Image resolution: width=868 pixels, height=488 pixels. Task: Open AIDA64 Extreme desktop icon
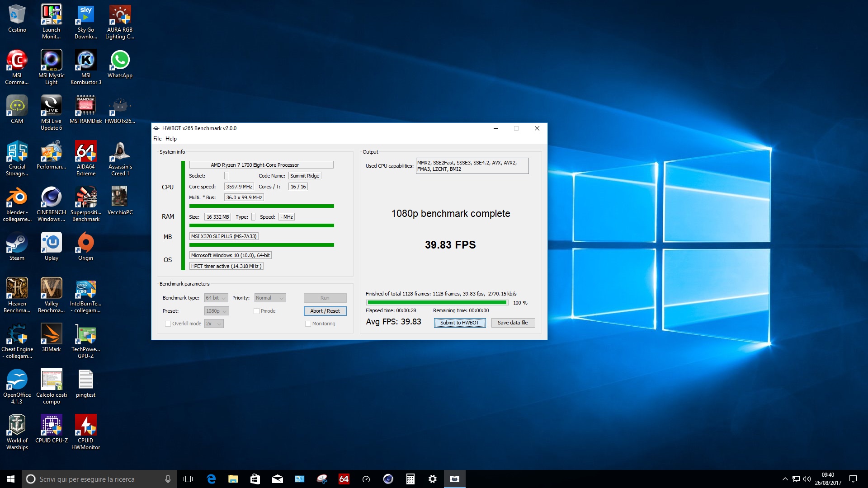pyautogui.click(x=85, y=159)
